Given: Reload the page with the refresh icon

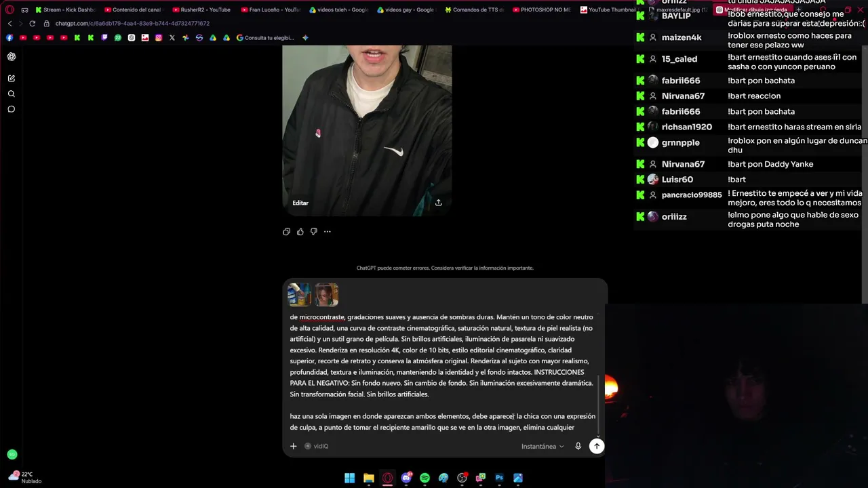Looking at the screenshot, I should click(x=32, y=23).
